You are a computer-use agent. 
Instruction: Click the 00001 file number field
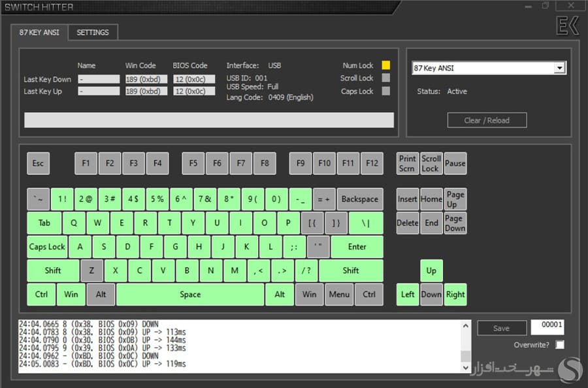pos(547,327)
